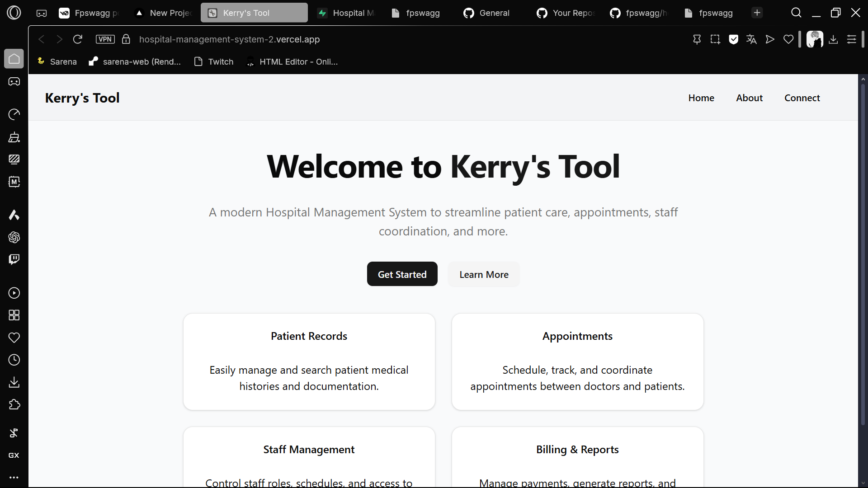Expand more sidebar options via the ellipsis
The height and width of the screenshot is (488, 868).
14,477
